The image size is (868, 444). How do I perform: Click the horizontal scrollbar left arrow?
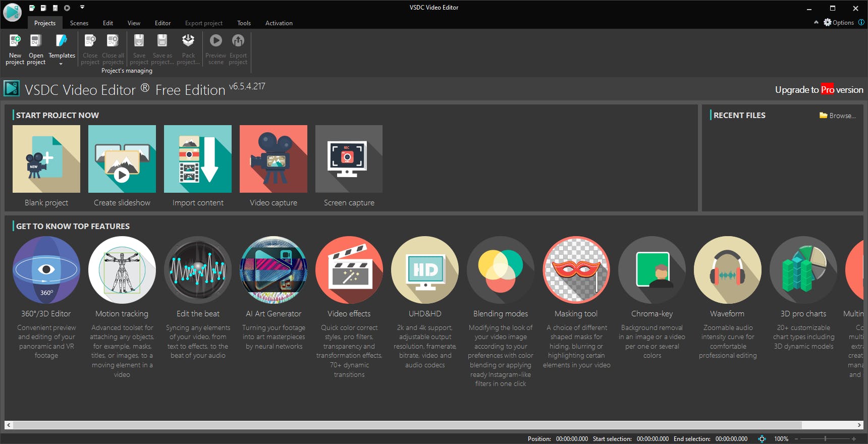coord(9,425)
